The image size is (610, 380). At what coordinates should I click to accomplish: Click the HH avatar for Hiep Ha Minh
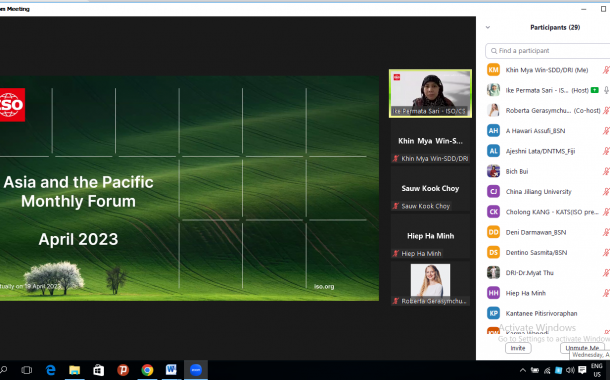point(493,293)
